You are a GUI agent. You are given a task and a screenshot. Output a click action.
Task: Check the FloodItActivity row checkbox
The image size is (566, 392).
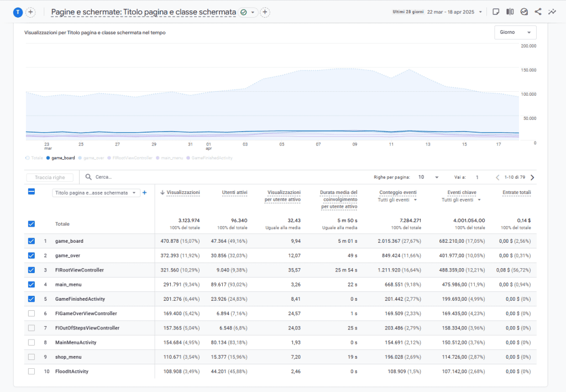(x=32, y=371)
